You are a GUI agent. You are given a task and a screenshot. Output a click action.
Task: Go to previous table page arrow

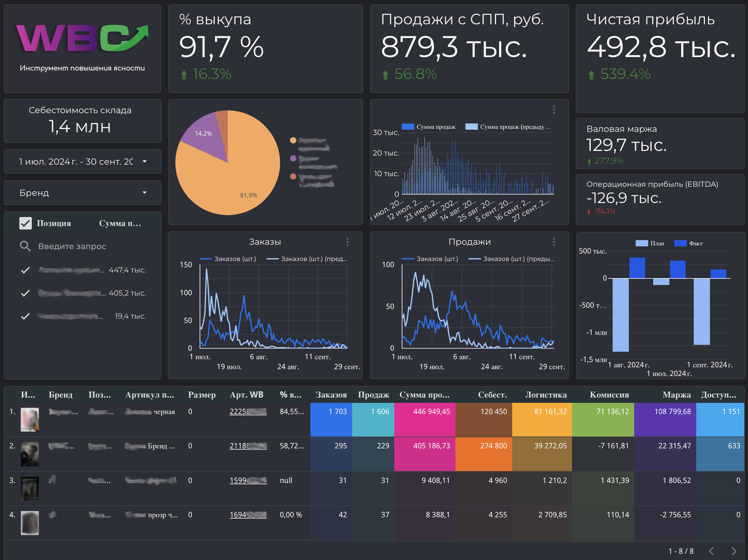(711, 551)
